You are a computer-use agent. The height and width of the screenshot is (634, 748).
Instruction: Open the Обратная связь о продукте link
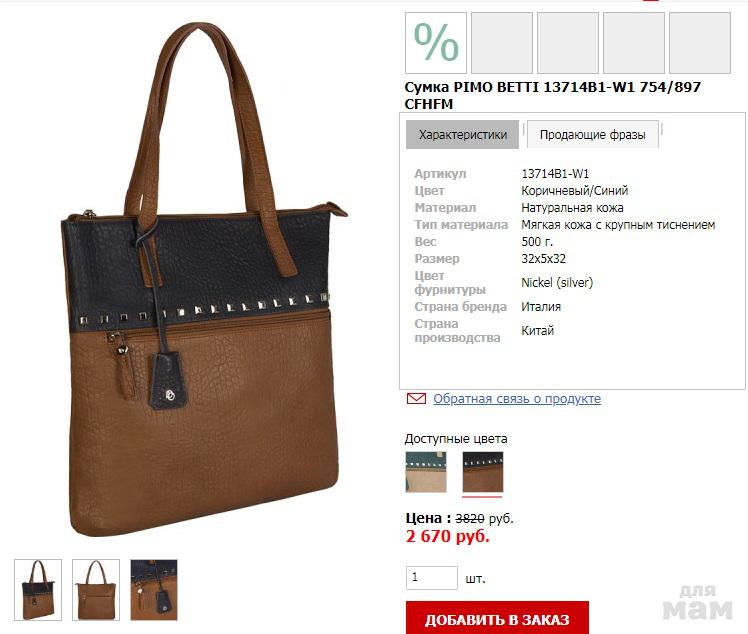coord(517,398)
